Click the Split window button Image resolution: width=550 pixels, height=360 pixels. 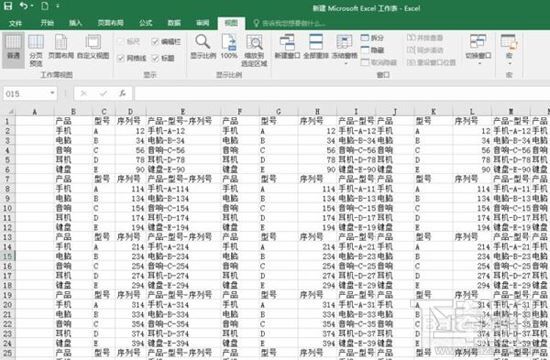[373, 38]
